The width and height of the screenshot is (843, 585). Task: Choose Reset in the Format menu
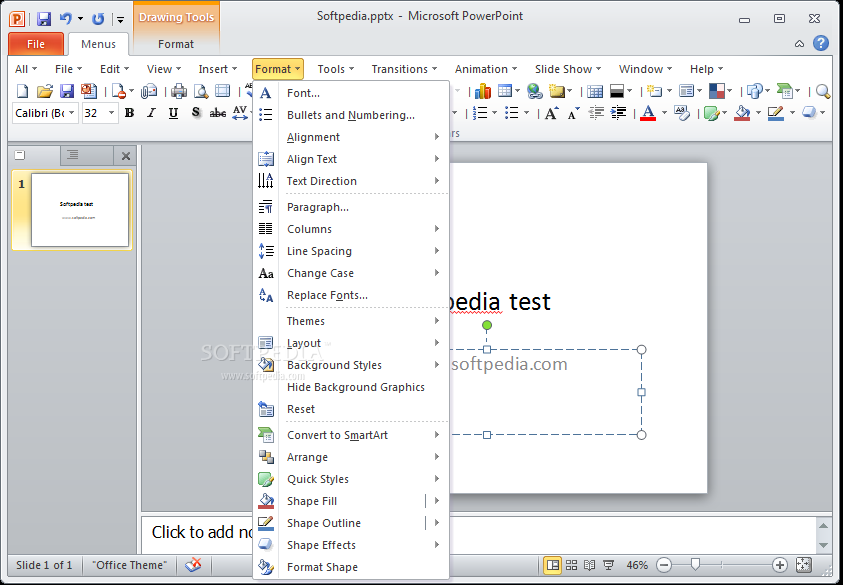coord(351,409)
